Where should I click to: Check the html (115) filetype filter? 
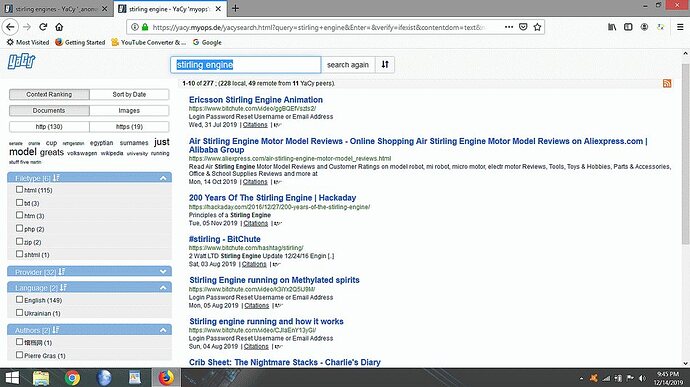(19, 190)
